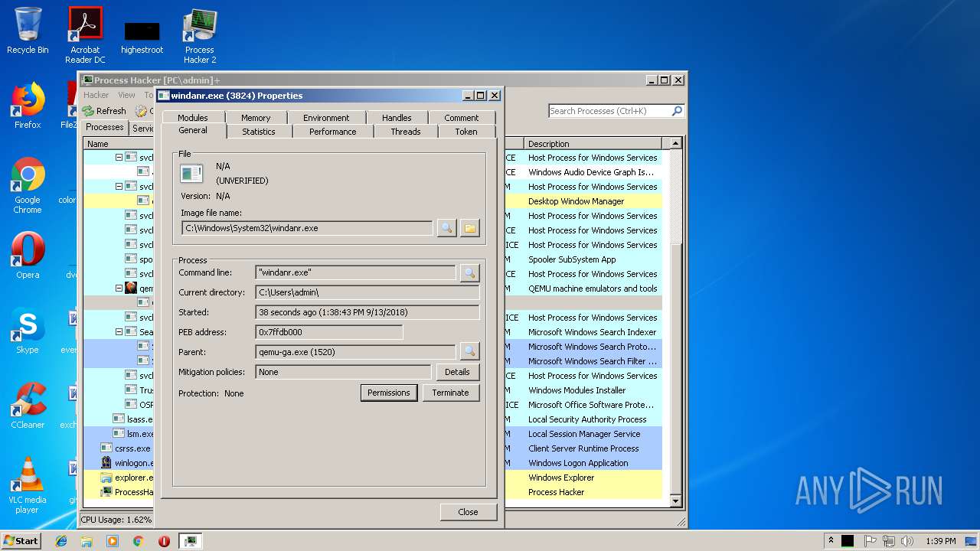Image resolution: width=980 pixels, height=551 pixels.
Task: Switch to the Statistics tab
Action: pos(259,132)
